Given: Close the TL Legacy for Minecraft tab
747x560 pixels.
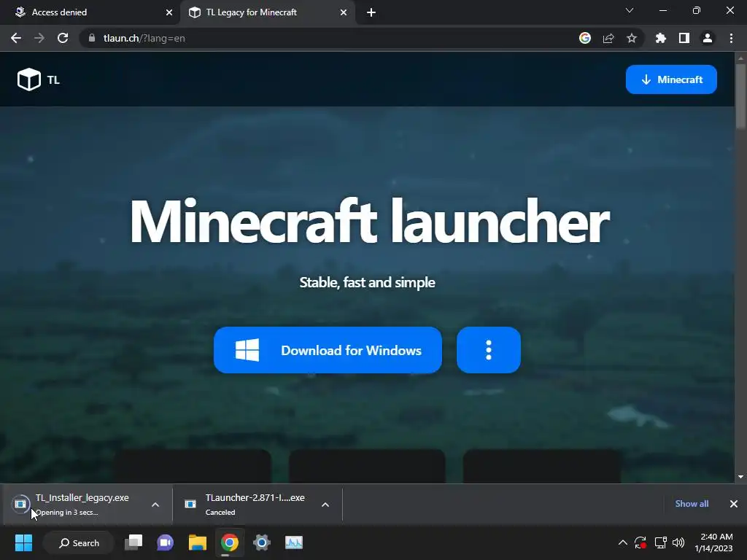Looking at the screenshot, I should coord(344,12).
